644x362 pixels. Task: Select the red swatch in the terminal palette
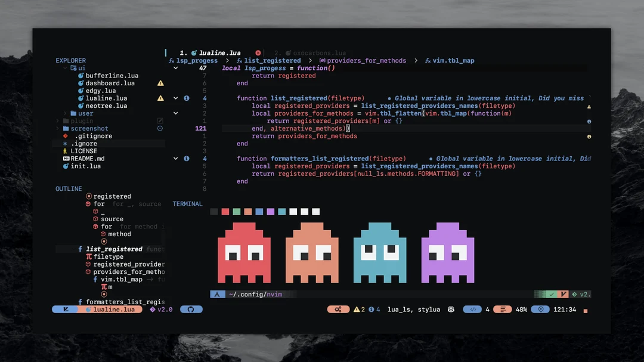coord(225,211)
